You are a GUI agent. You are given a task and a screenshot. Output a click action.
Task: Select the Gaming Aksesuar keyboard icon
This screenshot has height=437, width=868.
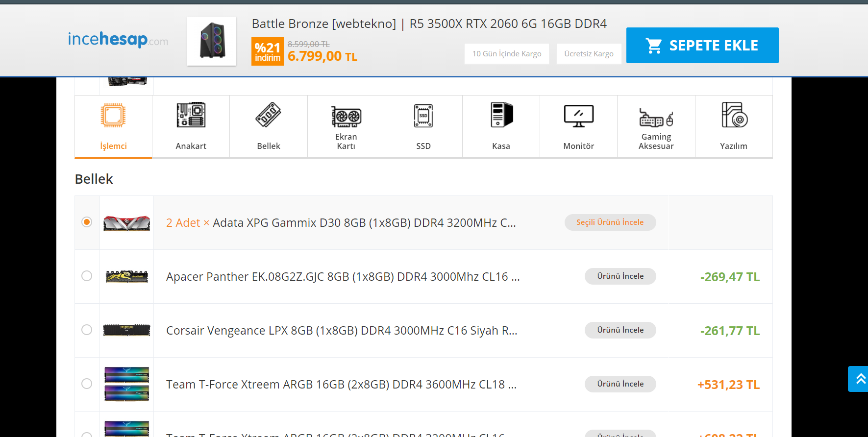[x=656, y=118]
